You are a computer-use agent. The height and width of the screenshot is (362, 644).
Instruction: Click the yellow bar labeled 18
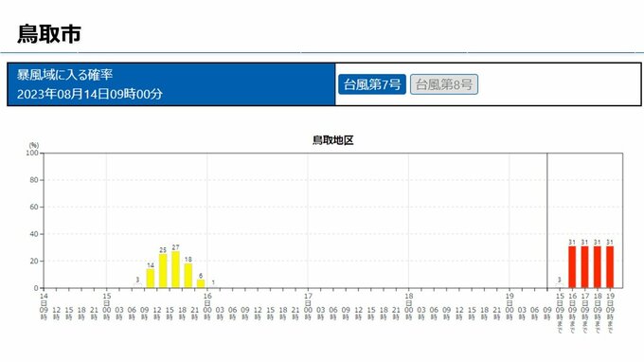[x=188, y=276]
